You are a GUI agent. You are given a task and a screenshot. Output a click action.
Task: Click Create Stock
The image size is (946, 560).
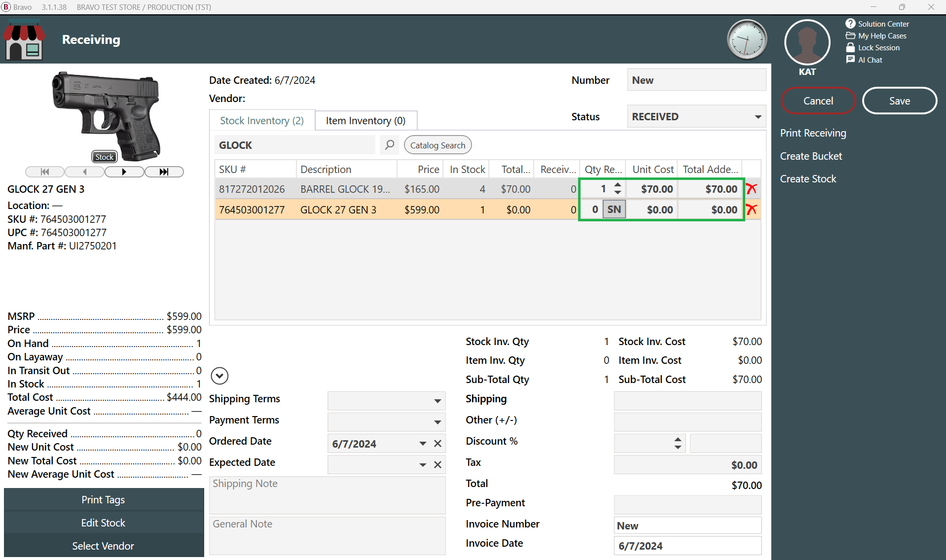pyautogui.click(x=808, y=179)
